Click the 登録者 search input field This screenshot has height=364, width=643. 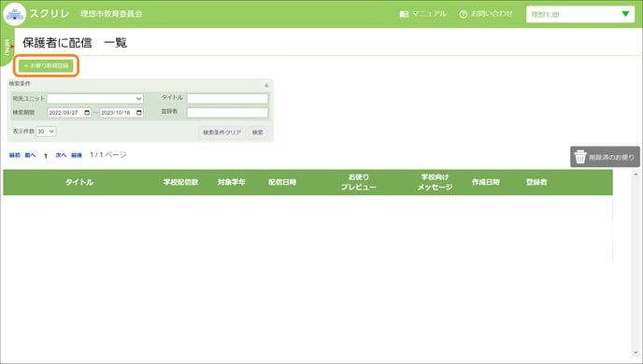(x=228, y=113)
